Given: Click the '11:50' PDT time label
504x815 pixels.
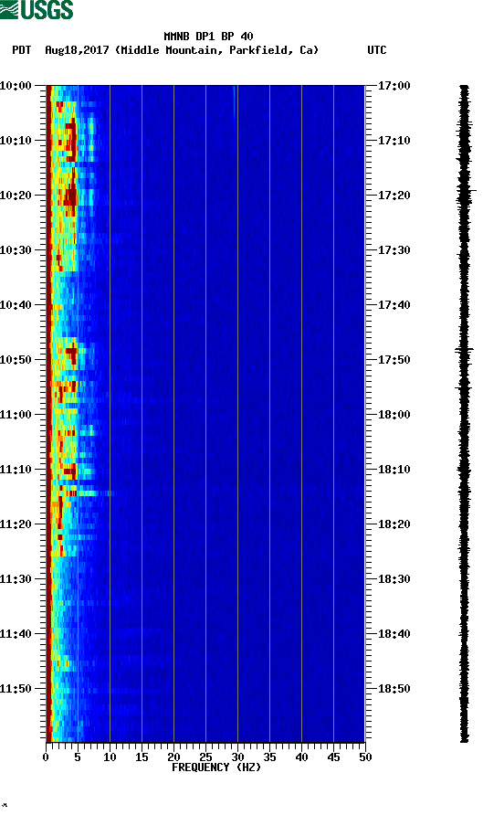Looking at the screenshot, I should point(16,689).
